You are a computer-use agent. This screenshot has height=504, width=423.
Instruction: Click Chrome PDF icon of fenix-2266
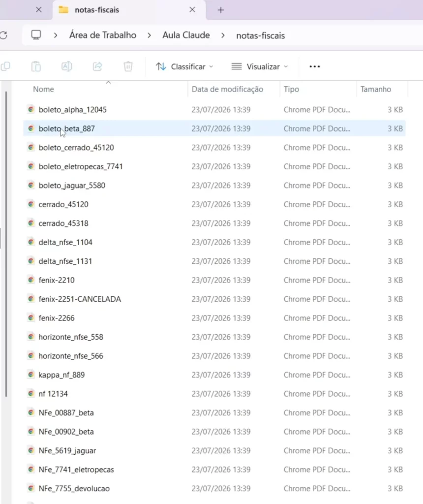click(x=31, y=317)
